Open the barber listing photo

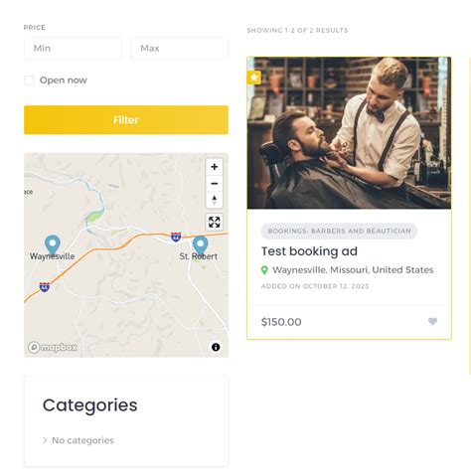click(x=349, y=133)
